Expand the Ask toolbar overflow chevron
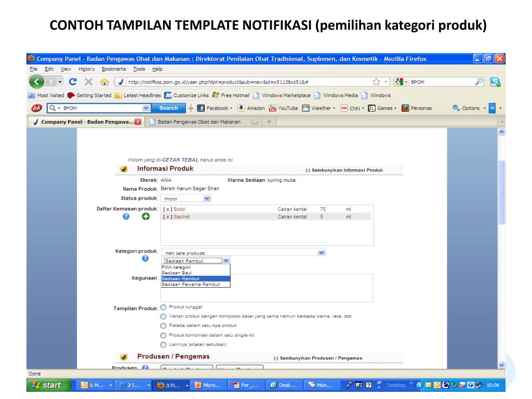The height and width of the screenshot is (399, 532). tap(493, 108)
